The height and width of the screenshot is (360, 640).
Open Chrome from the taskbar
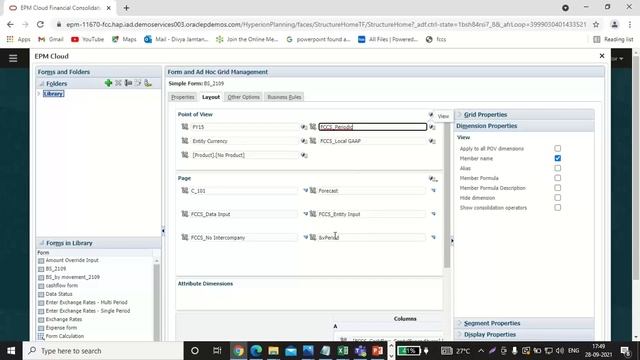[238, 351]
